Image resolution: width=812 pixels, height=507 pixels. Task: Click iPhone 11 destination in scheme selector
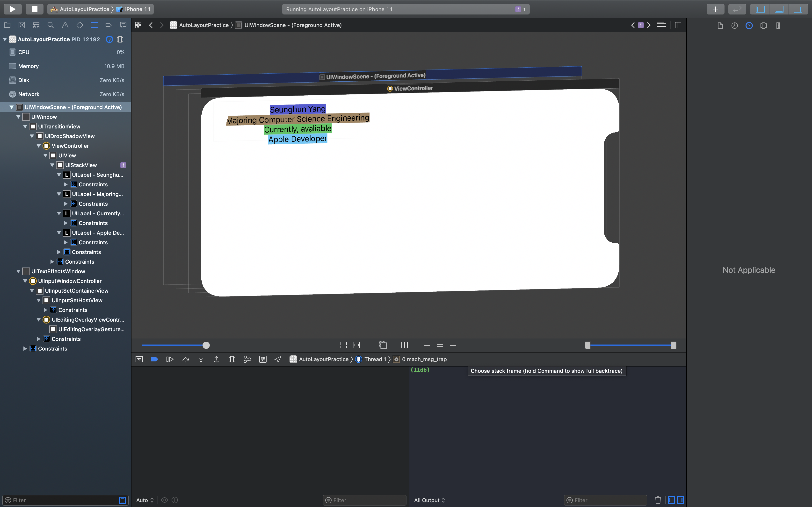click(x=137, y=9)
